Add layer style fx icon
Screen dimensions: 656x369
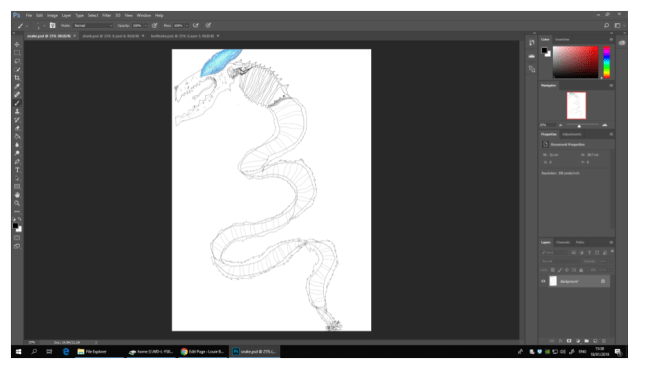coord(561,341)
